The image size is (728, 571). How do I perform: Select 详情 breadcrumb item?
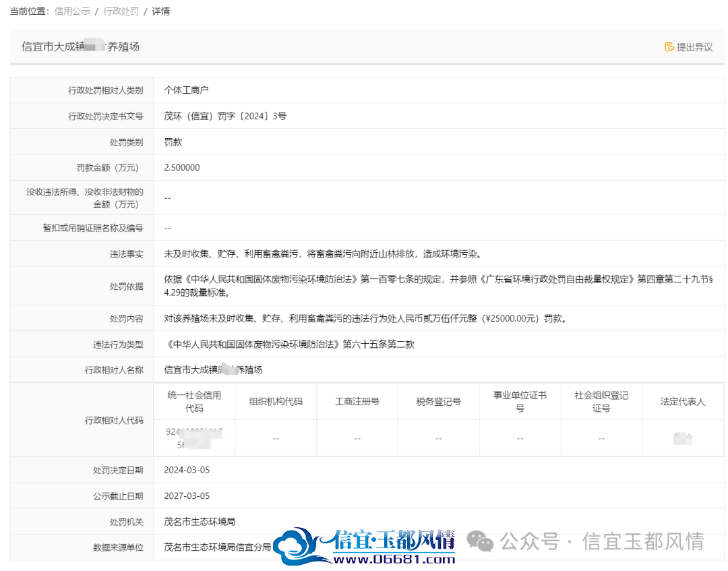click(160, 11)
